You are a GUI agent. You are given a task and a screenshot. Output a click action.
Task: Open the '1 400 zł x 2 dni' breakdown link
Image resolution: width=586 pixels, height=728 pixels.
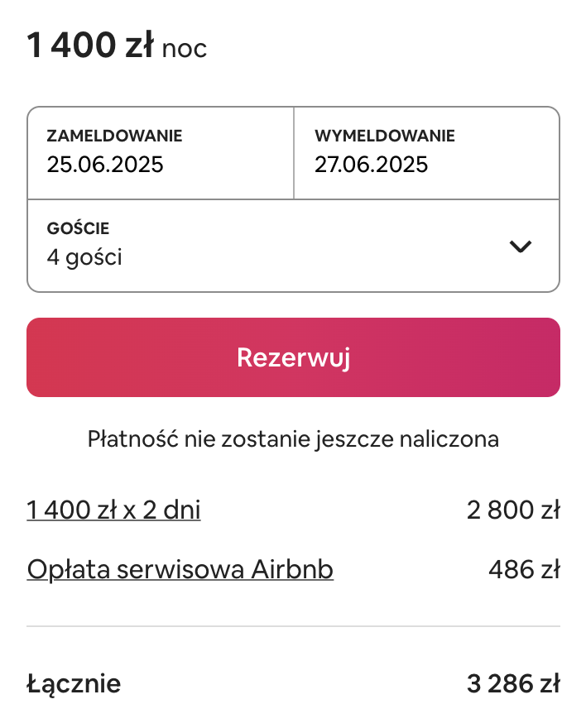tap(113, 510)
